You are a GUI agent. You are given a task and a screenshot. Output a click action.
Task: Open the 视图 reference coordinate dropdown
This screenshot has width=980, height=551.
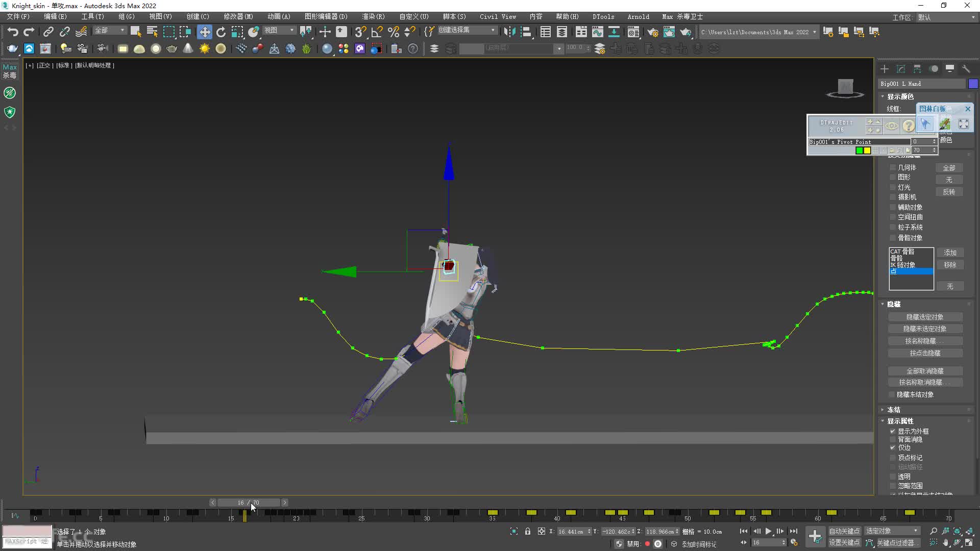[x=279, y=31]
